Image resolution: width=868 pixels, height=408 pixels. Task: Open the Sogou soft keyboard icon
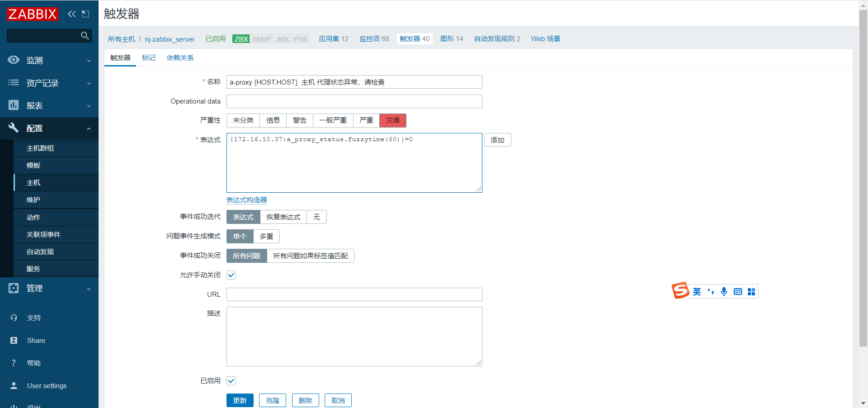pyautogui.click(x=738, y=292)
